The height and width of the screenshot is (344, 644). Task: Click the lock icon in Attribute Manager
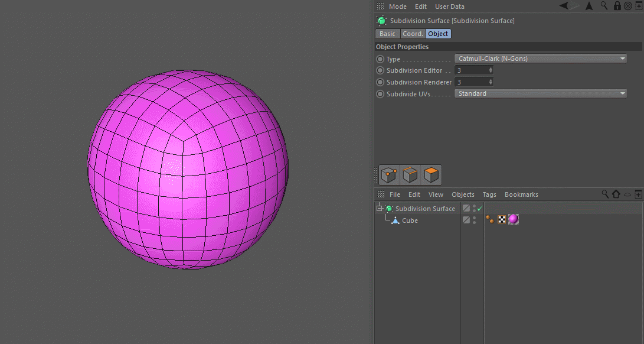pyautogui.click(x=617, y=6)
